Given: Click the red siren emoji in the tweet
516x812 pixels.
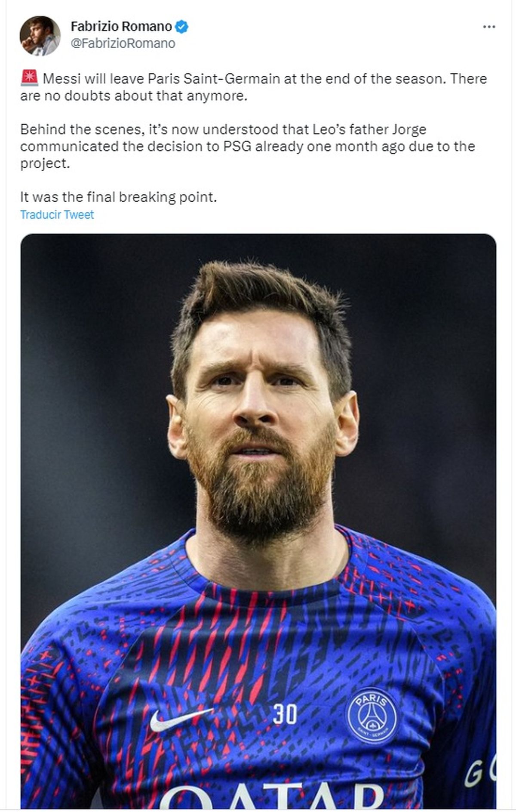Looking at the screenshot, I should click(29, 78).
